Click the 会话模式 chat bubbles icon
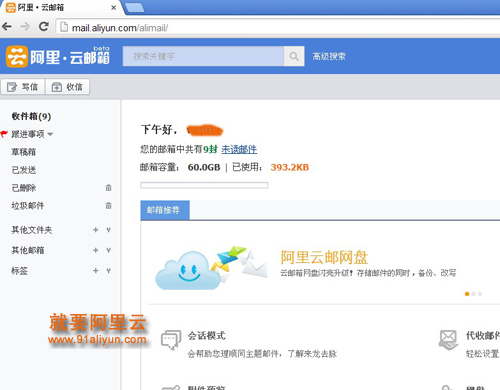Screen dimensions: 500x390 tap(171, 340)
